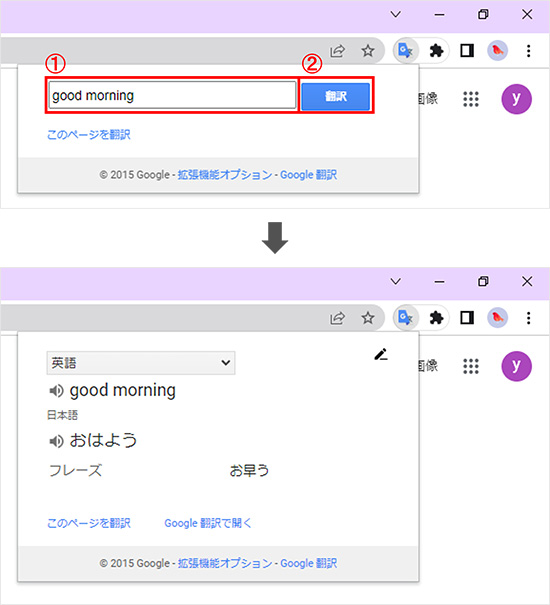Toggle the side panel icon in top toolbar
Screen dimensions: 550x605
click(467, 51)
